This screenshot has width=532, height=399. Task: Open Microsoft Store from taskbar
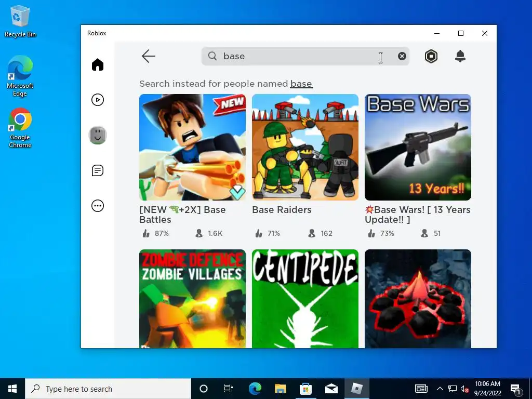coord(305,389)
